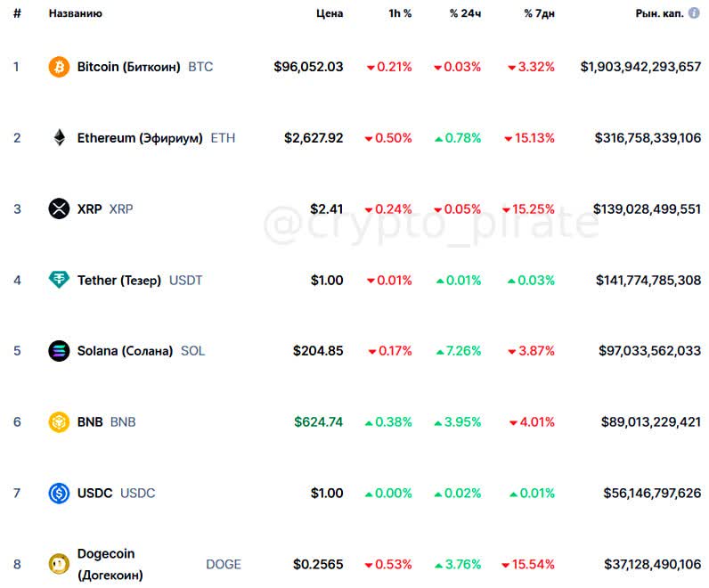
Task: Click the BNB yellow logo icon
Action: pyautogui.click(x=59, y=422)
